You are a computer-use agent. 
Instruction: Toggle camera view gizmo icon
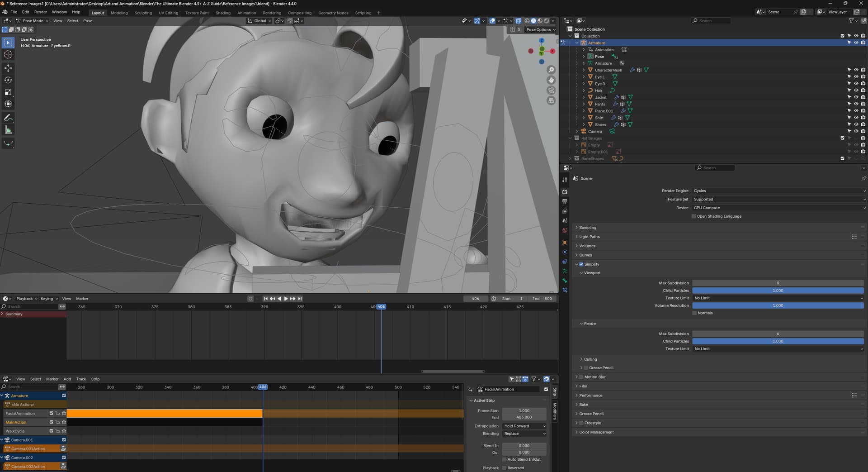coord(551,91)
